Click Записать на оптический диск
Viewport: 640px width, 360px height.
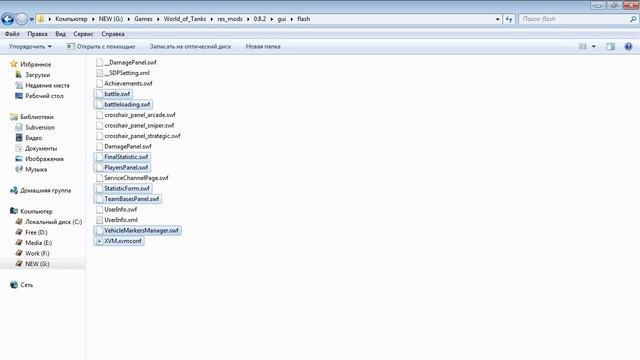point(190,47)
